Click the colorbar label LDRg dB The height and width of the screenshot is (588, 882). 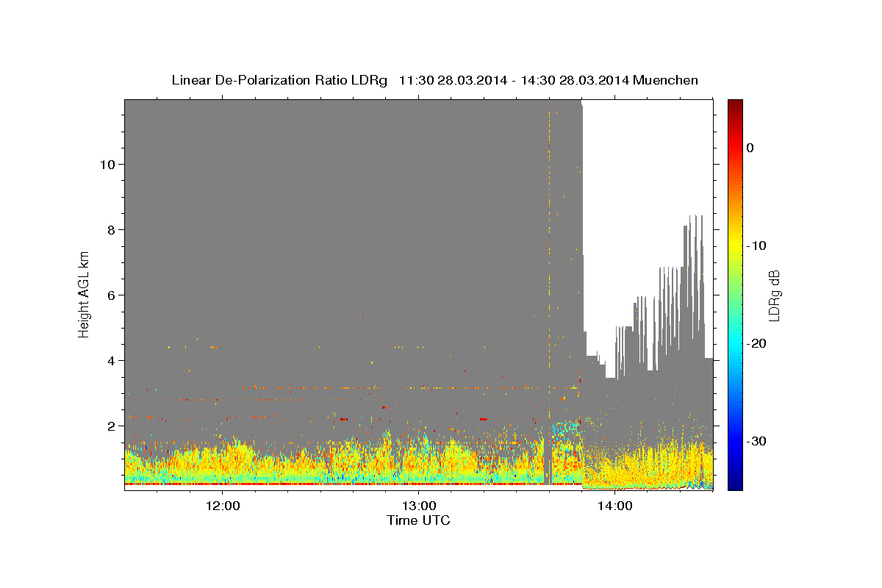[773, 295]
